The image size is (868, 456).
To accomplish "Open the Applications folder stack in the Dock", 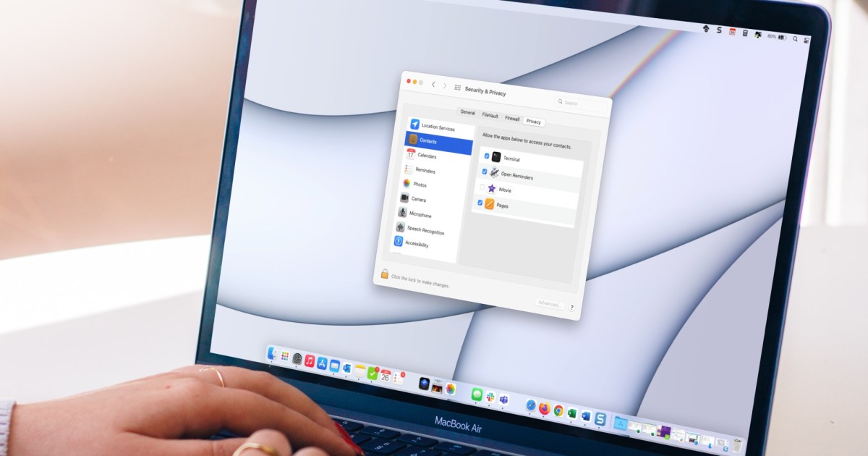I will pos(621,423).
